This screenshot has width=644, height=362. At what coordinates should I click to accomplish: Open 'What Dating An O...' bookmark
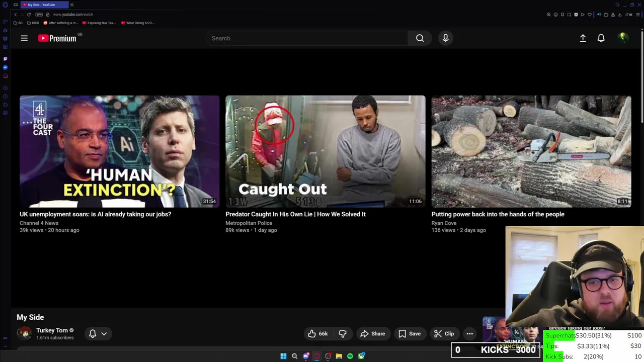coord(137,23)
